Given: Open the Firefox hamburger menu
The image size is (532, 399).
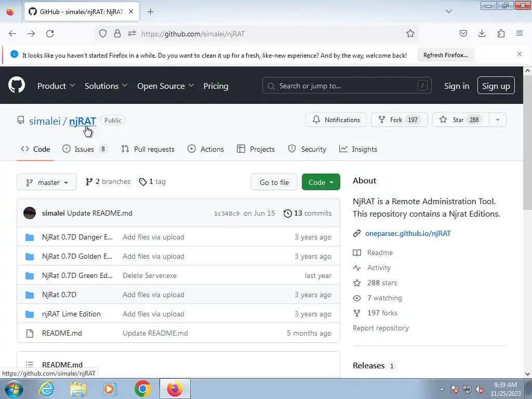Looking at the screenshot, I should [520, 33].
